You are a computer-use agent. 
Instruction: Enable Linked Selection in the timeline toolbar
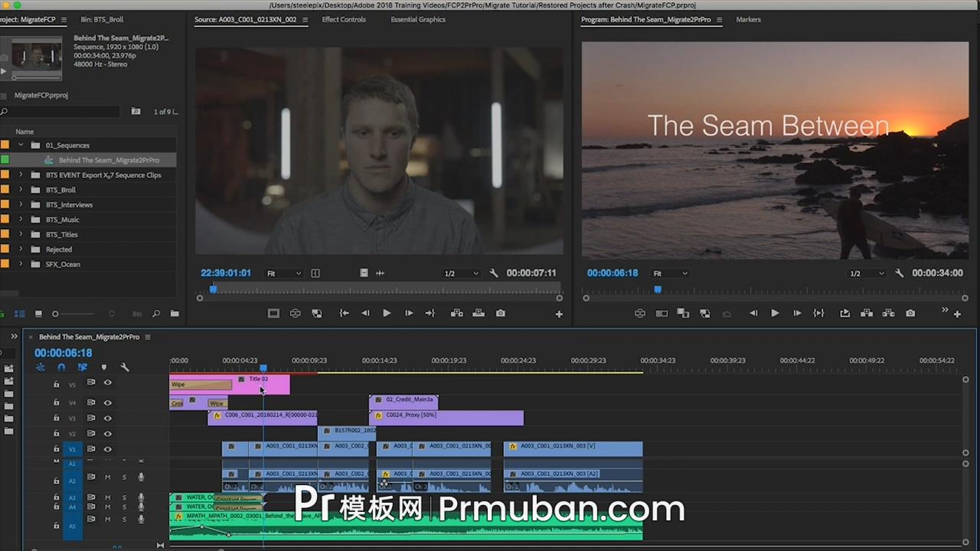pyautogui.click(x=83, y=367)
